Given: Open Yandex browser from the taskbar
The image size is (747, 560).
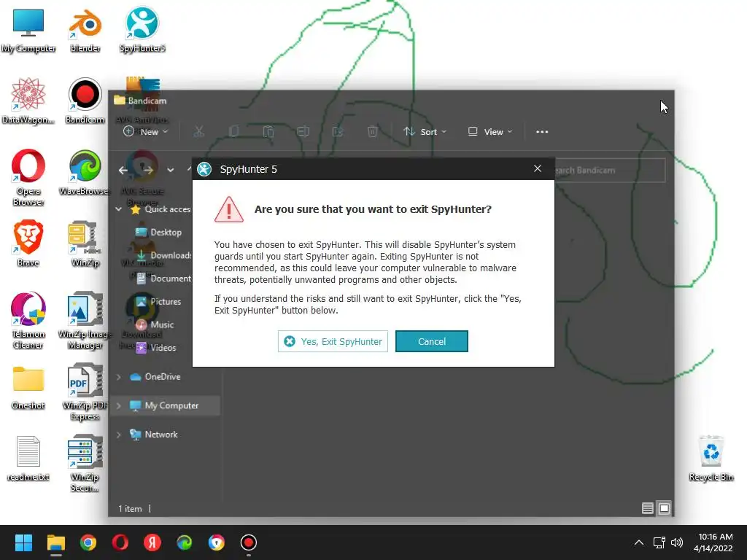Looking at the screenshot, I should (152, 542).
